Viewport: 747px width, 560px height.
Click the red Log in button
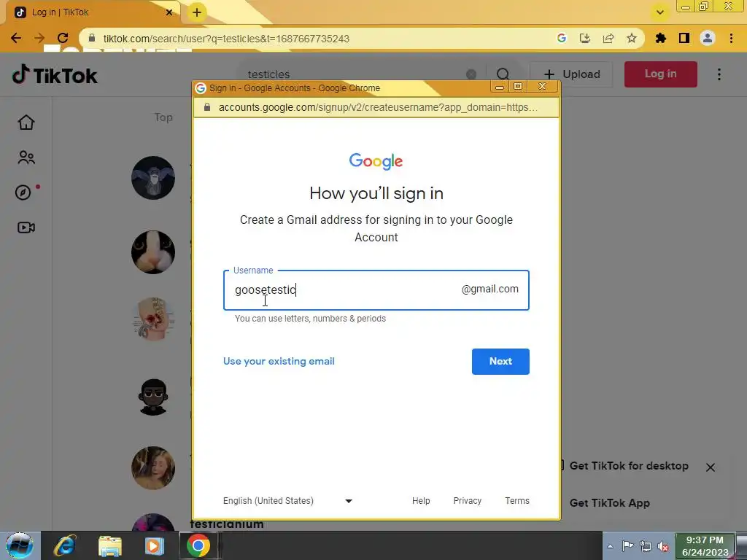point(660,74)
